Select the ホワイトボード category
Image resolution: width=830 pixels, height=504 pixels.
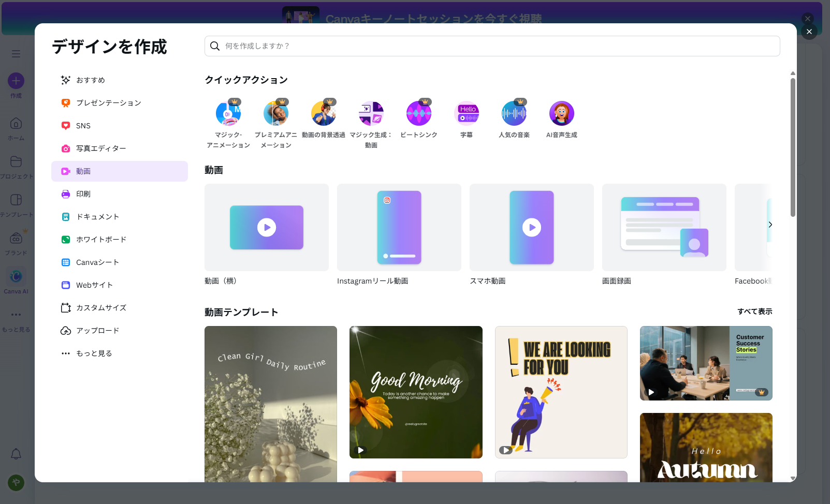[101, 240]
